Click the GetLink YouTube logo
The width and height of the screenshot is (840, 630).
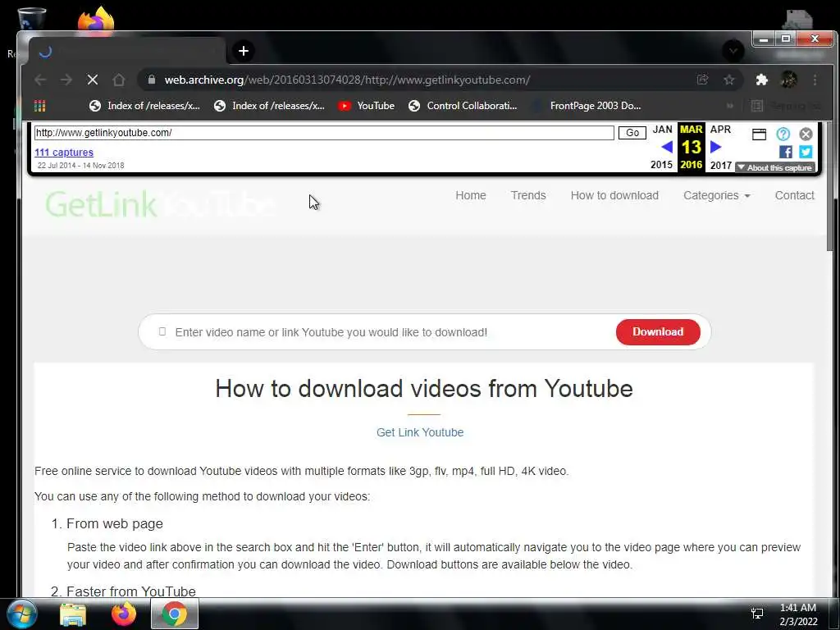[160, 204]
